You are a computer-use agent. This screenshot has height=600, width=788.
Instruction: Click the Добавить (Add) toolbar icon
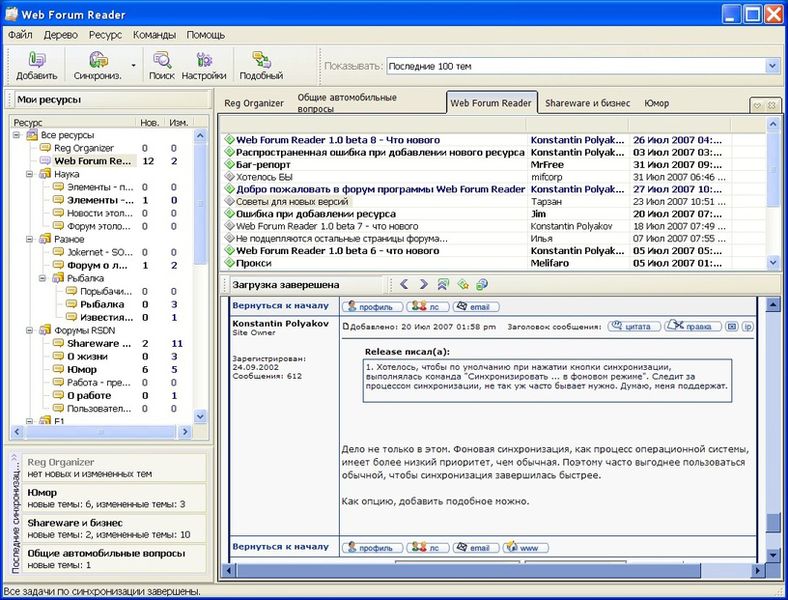click(37, 65)
